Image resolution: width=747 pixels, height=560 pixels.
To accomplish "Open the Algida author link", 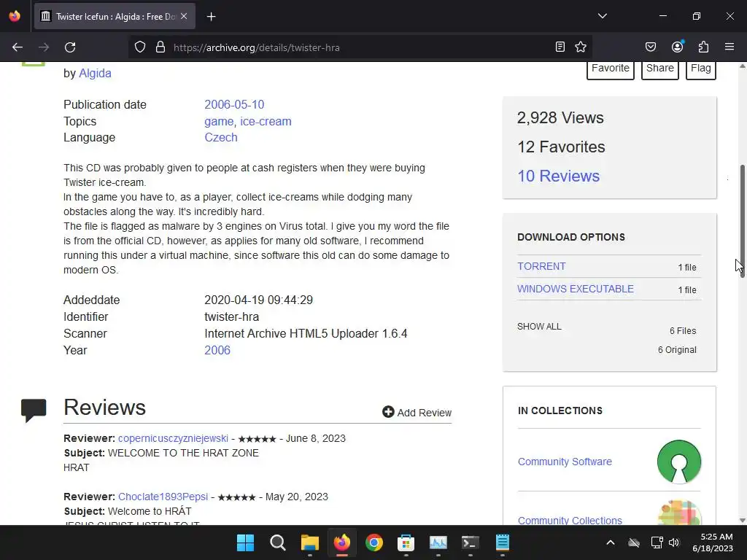I will 95,74.
